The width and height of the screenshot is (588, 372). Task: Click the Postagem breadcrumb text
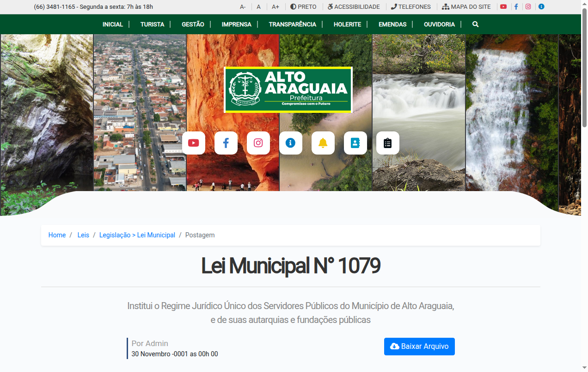coord(200,235)
